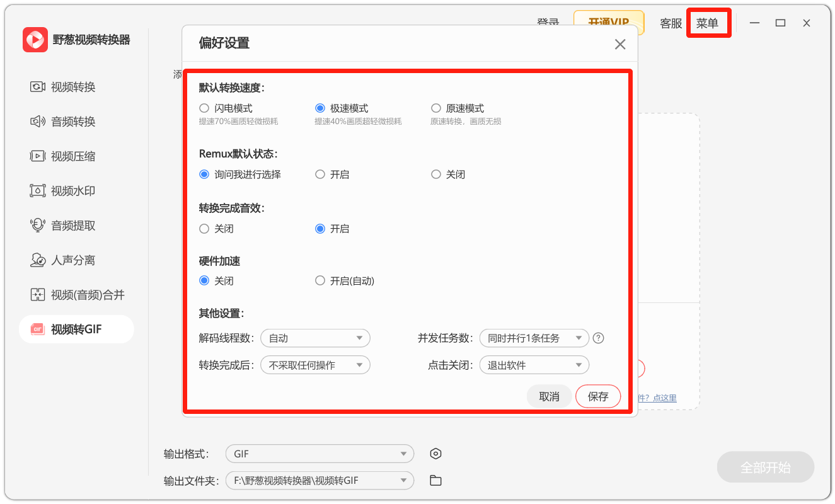The height and width of the screenshot is (504, 835).
Task: Click 客服 in the title bar
Action: pyautogui.click(x=671, y=23)
